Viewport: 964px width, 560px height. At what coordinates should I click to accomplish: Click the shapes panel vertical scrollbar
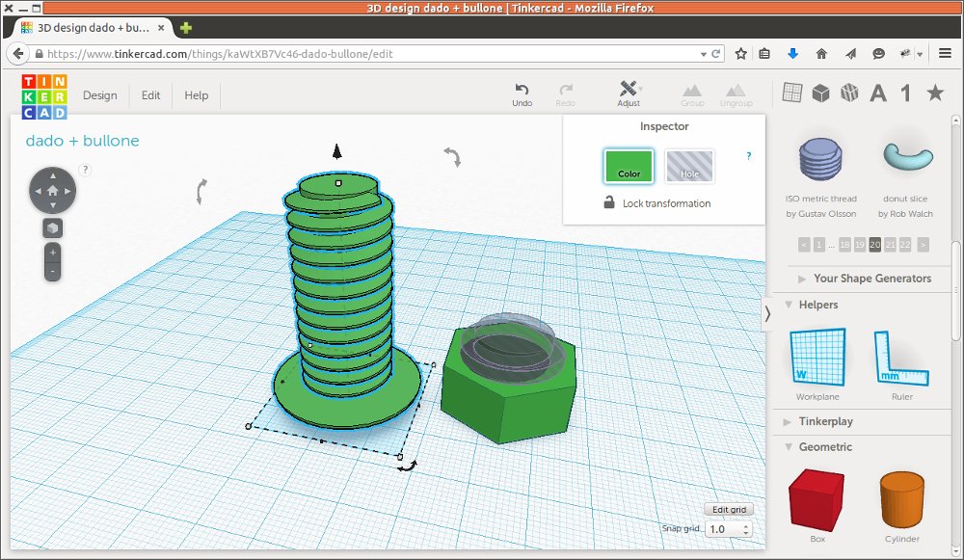click(955, 291)
